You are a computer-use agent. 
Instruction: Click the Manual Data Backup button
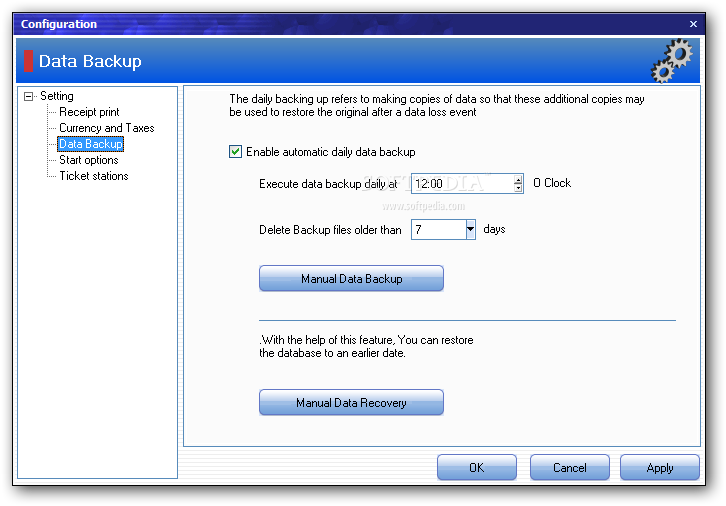(351, 278)
